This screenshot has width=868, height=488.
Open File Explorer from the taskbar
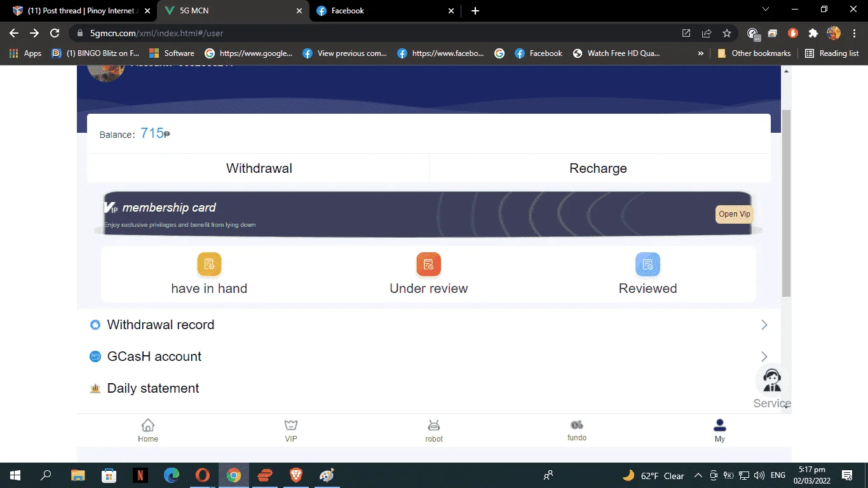tap(78, 475)
